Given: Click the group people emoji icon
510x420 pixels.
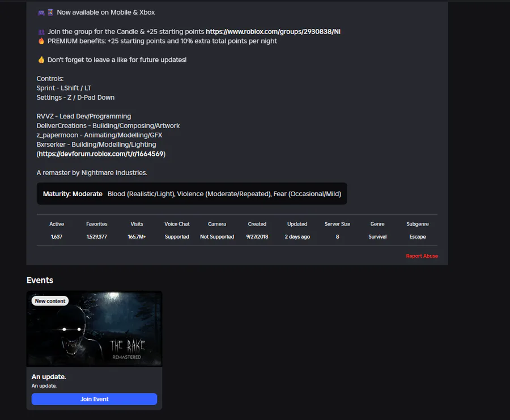Looking at the screenshot, I should pos(41,32).
